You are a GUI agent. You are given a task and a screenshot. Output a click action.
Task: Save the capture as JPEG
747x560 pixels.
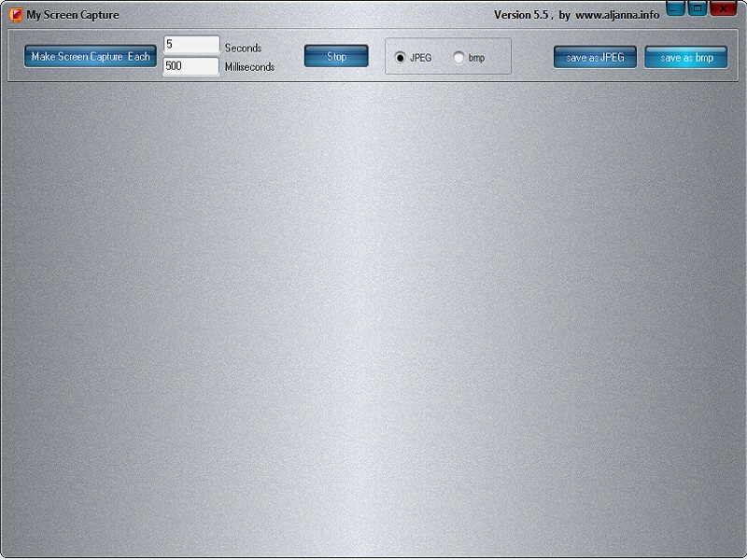point(595,57)
